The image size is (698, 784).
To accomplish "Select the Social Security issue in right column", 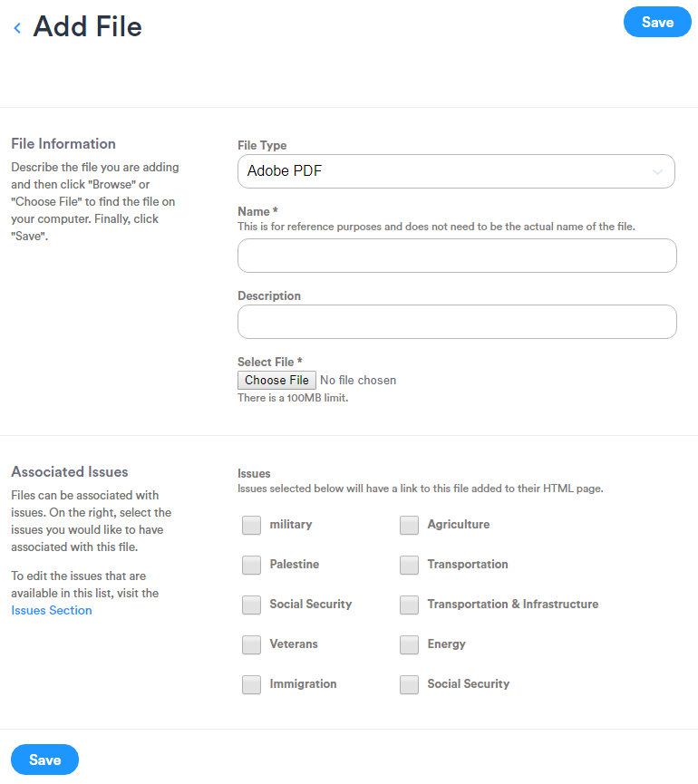I will tap(409, 684).
